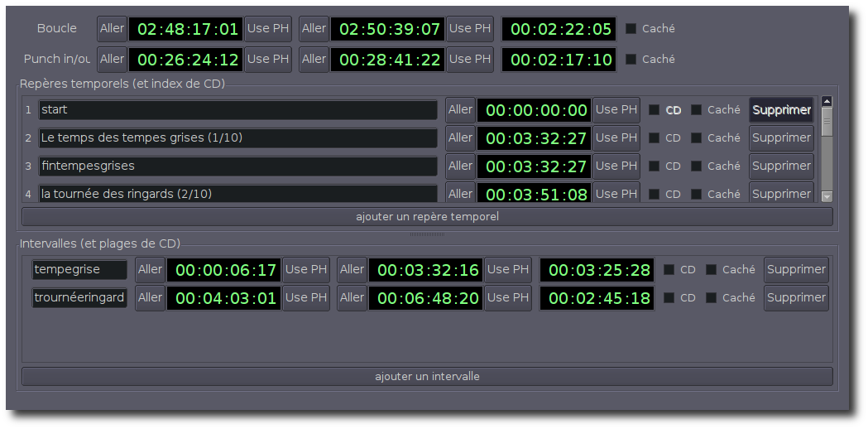The height and width of the screenshot is (429, 868).
Task: Toggle Caché for trournéeringard interval
Action: pyautogui.click(x=712, y=298)
